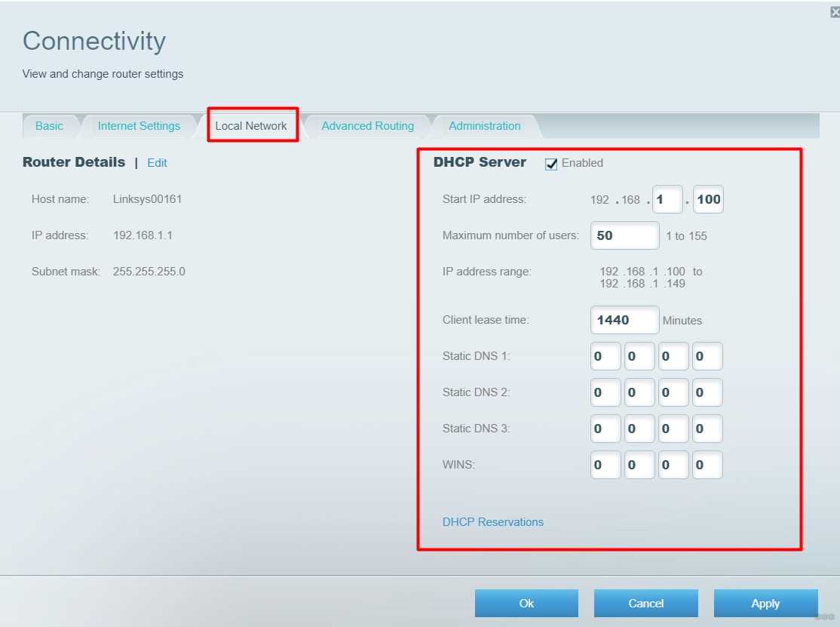Switch to the Basic tab
This screenshot has height=627, width=840.
click(49, 126)
